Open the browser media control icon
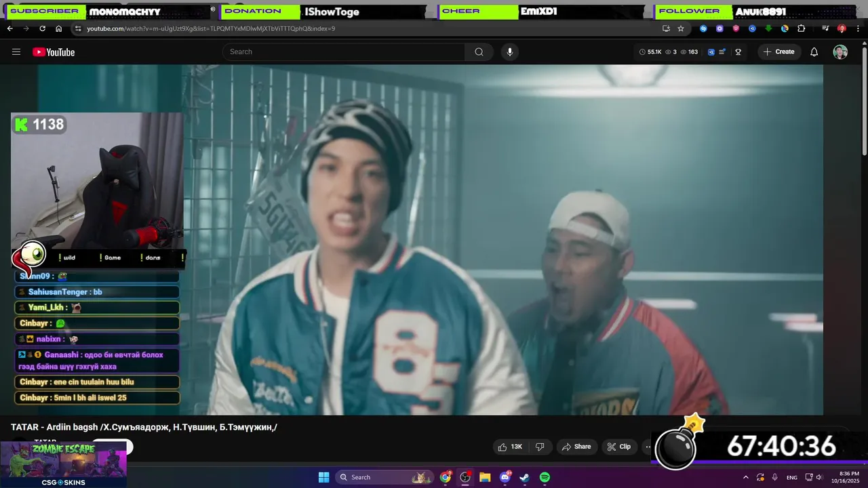 click(x=825, y=28)
